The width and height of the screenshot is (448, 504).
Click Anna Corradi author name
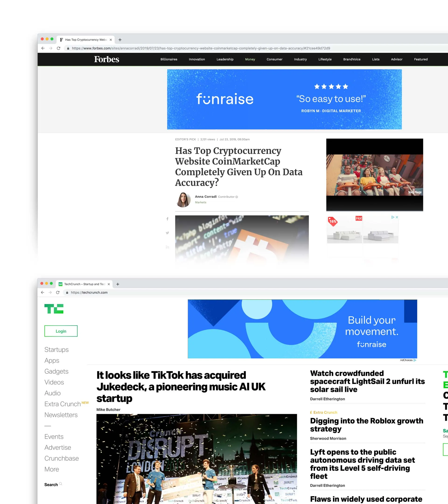(206, 196)
